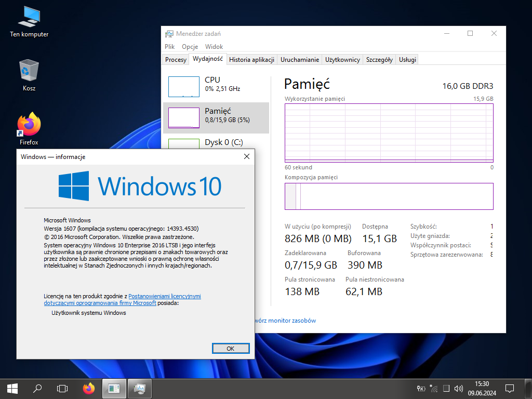Open Task View from the taskbar
532x399 pixels.
click(x=62, y=388)
